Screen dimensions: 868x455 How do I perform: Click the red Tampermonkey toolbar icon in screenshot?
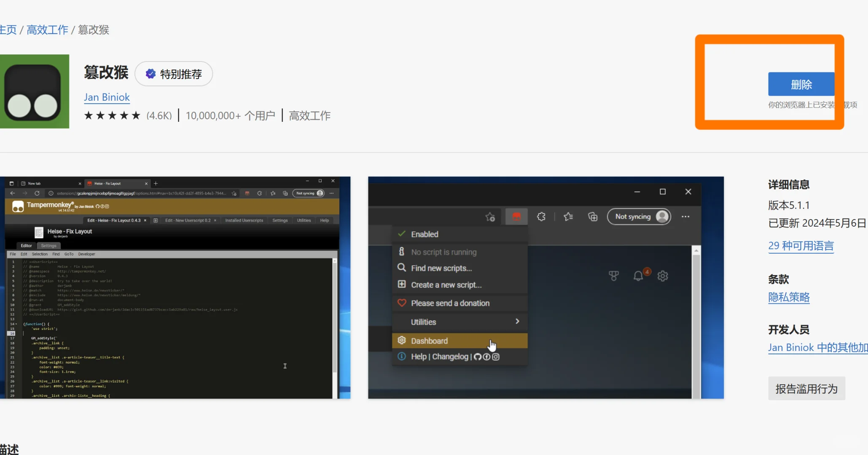[x=516, y=217]
